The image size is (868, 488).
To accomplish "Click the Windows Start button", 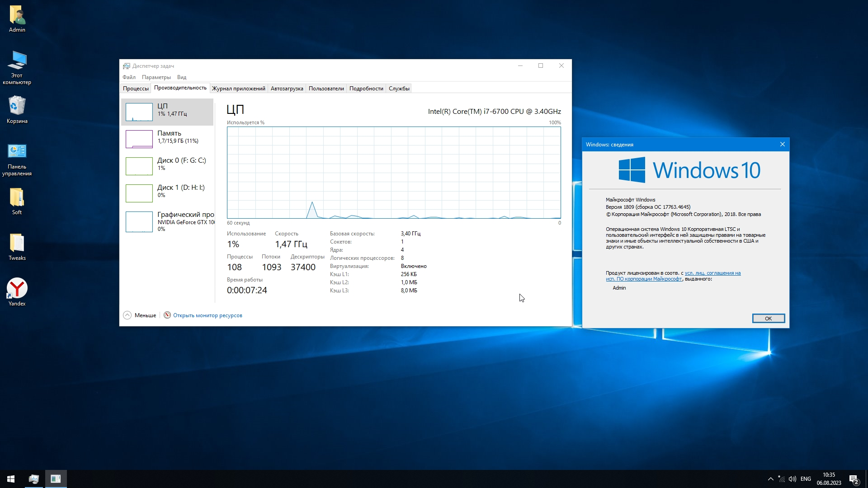I will pos(11,479).
